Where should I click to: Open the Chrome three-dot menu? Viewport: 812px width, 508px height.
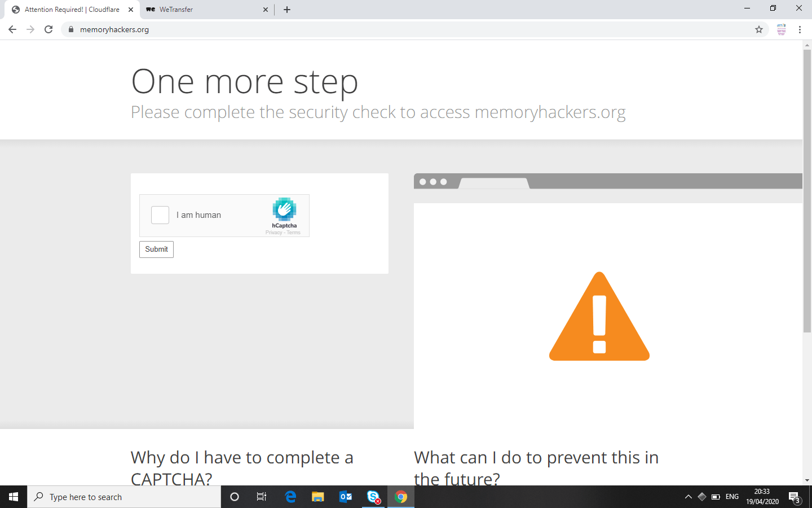(x=800, y=29)
